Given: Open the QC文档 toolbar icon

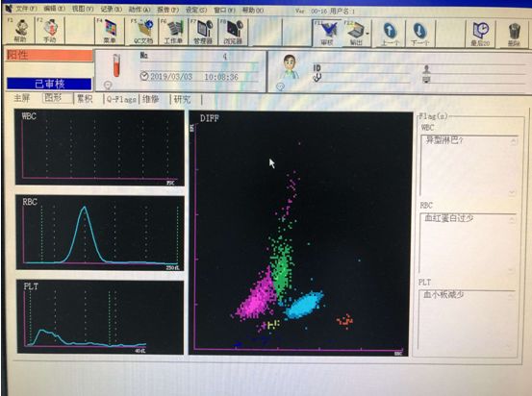Looking at the screenshot, I should click(143, 32).
